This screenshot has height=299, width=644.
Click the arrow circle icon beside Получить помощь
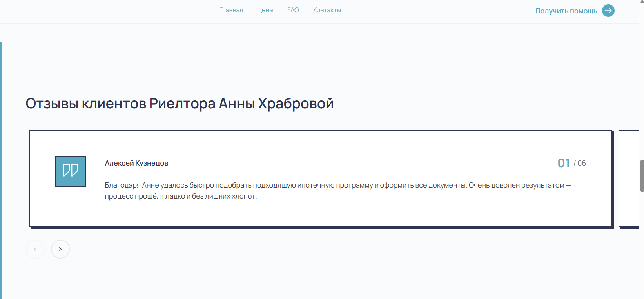coord(608,11)
